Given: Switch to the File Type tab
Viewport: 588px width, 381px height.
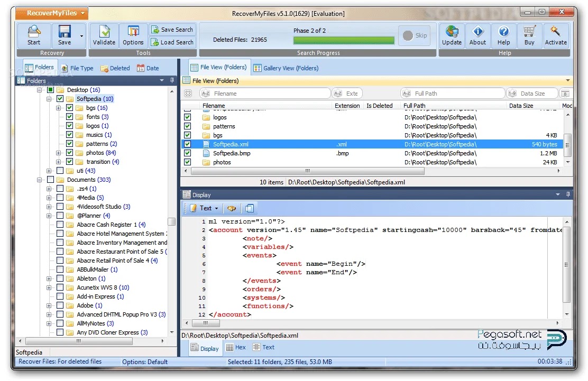Looking at the screenshot, I should pos(77,68).
